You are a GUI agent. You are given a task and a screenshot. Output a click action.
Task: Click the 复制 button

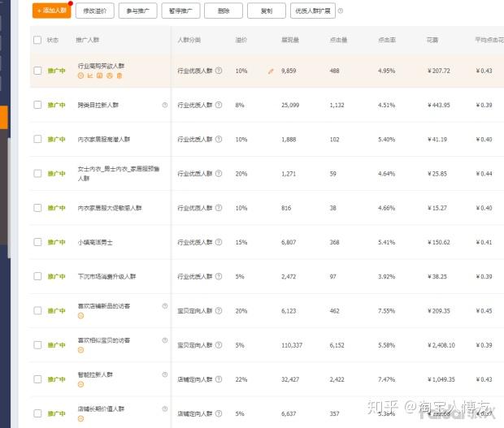(x=267, y=11)
